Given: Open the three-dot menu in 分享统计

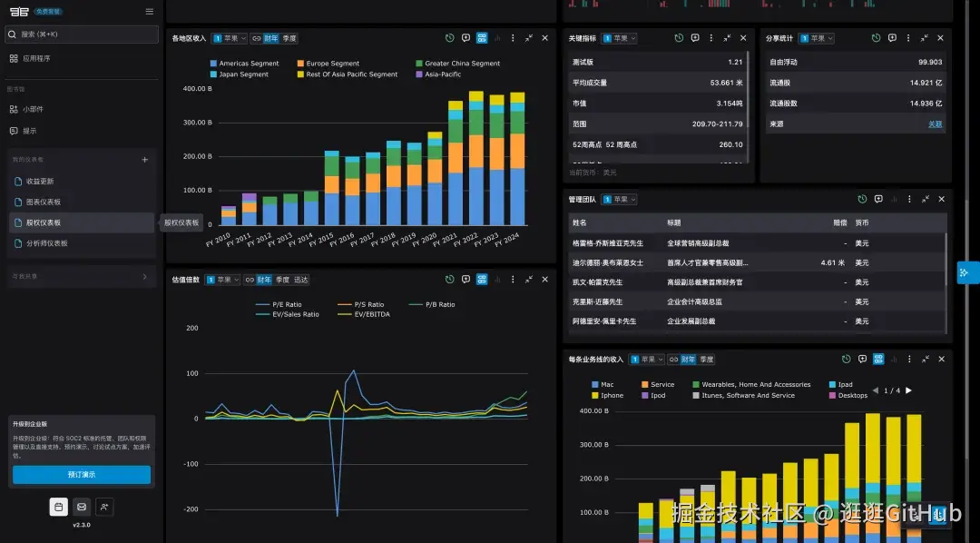Looking at the screenshot, I should (x=908, y=38).
